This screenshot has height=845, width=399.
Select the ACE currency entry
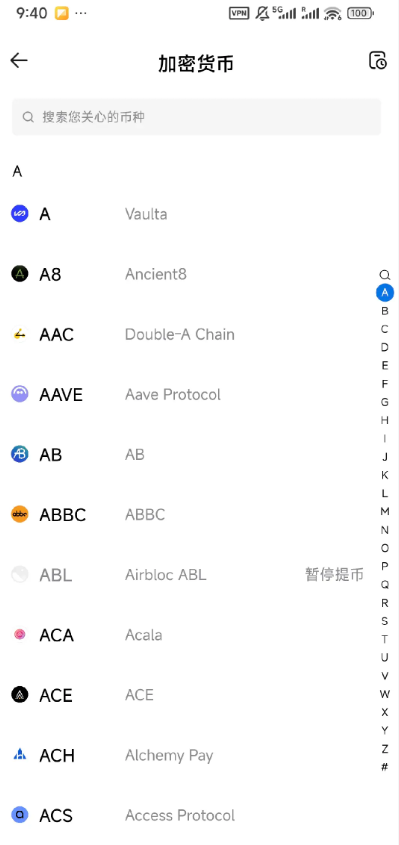pos(189,695)
